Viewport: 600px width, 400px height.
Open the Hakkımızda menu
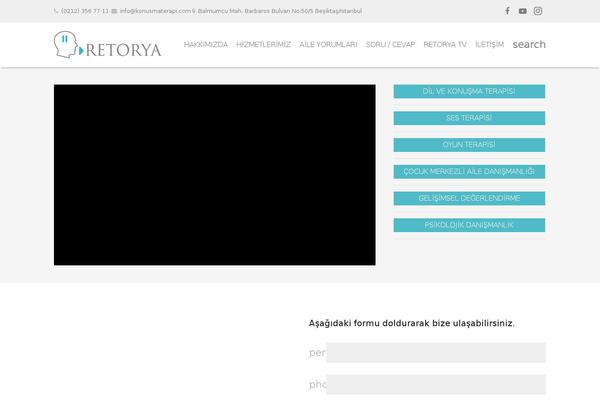[205, 44]
